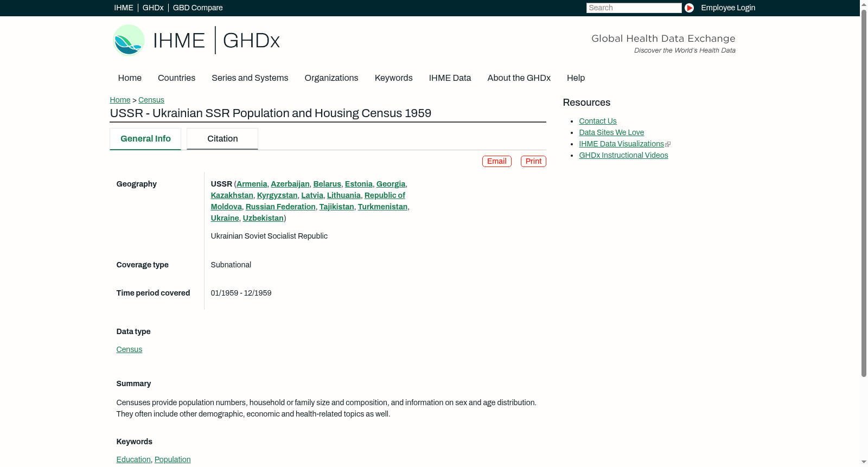Click the Home breadcrumb link

(120, 100)
